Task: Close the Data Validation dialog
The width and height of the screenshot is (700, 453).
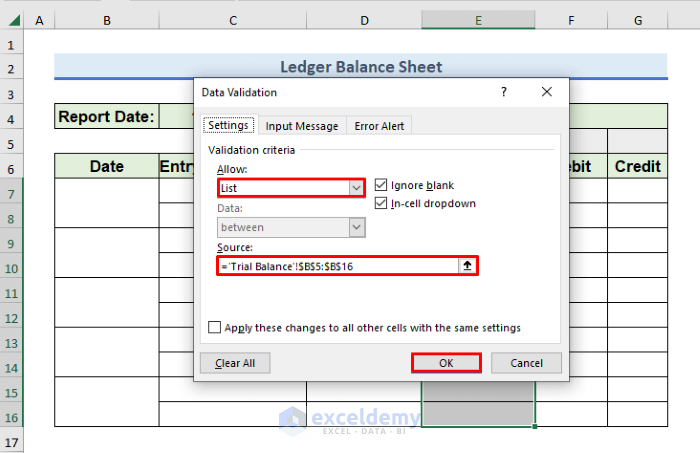Action: coord(546,92)
